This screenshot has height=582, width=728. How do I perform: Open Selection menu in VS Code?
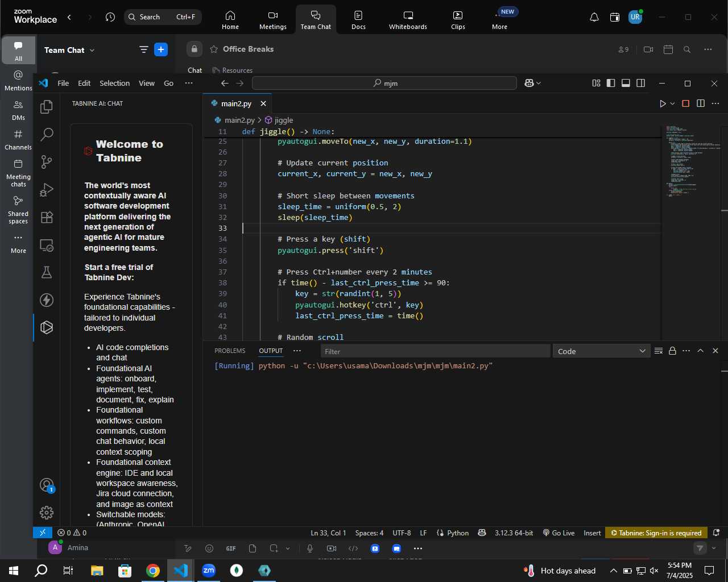coord(114,83)
